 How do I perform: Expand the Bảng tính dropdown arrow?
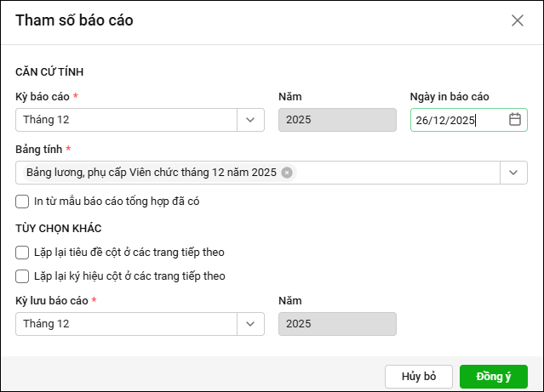pyautogui.click(x=513, y=173)
